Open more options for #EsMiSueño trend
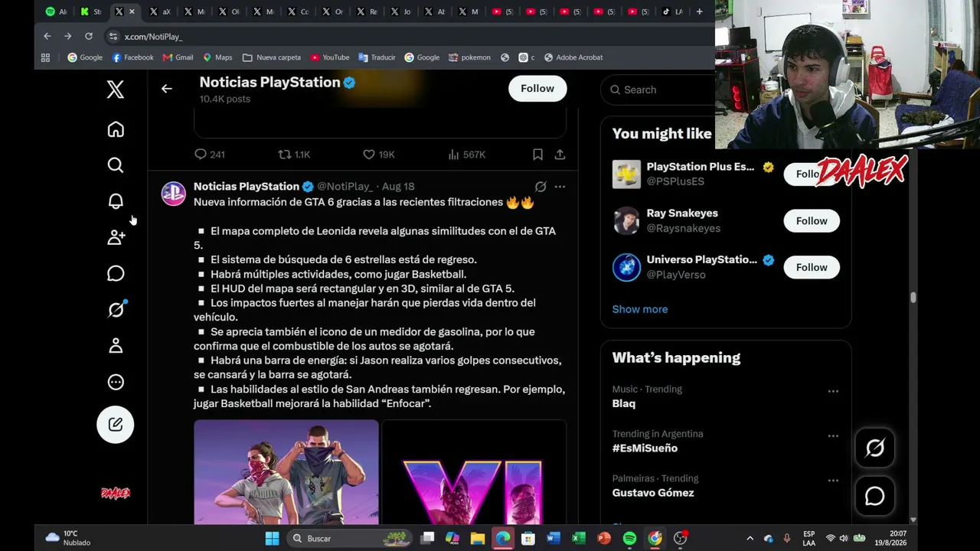This screenshot has height=551, width=980. point(833,435)
